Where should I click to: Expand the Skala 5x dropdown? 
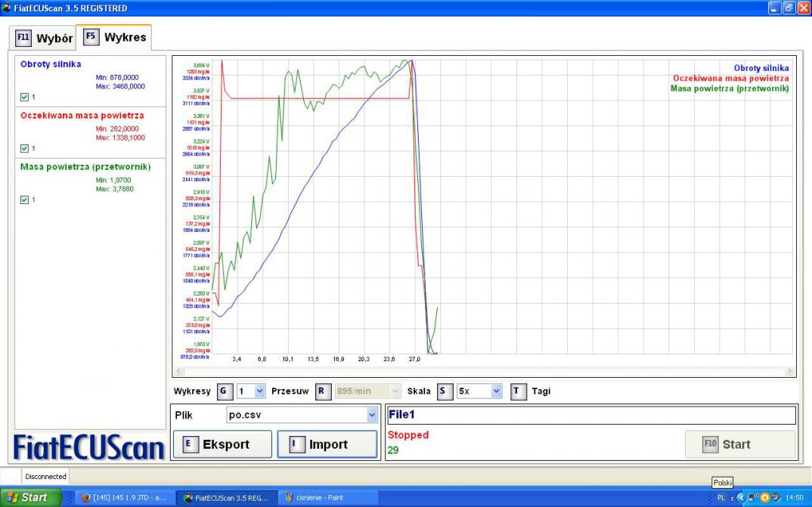[496, 391]
